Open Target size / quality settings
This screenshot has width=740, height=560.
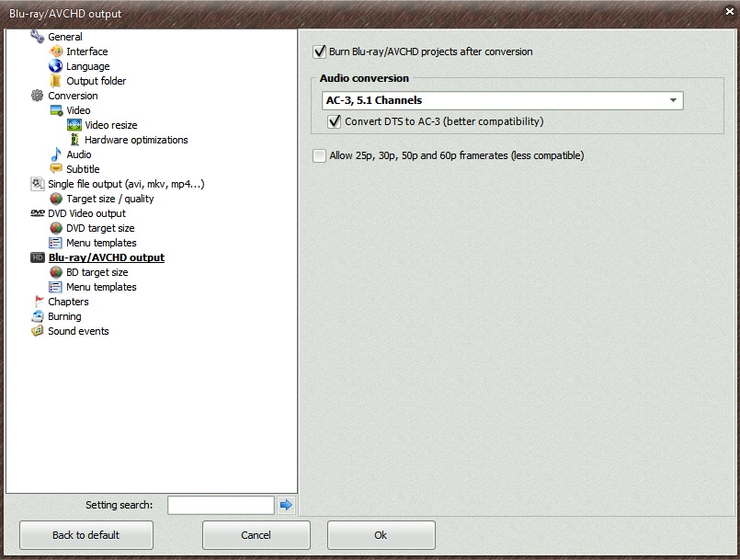pyautogui.click(x=110, y=199)
